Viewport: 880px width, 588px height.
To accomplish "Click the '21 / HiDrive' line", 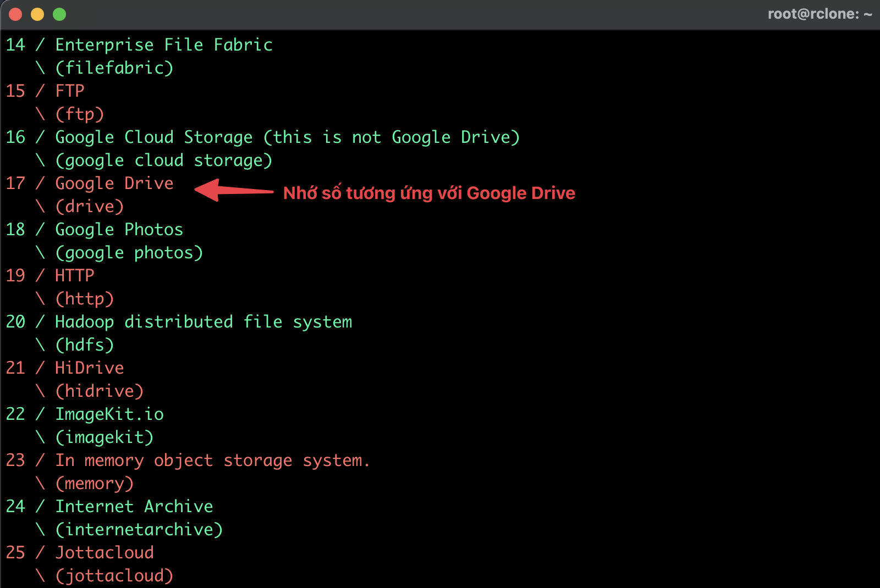I will coord(65,368).
